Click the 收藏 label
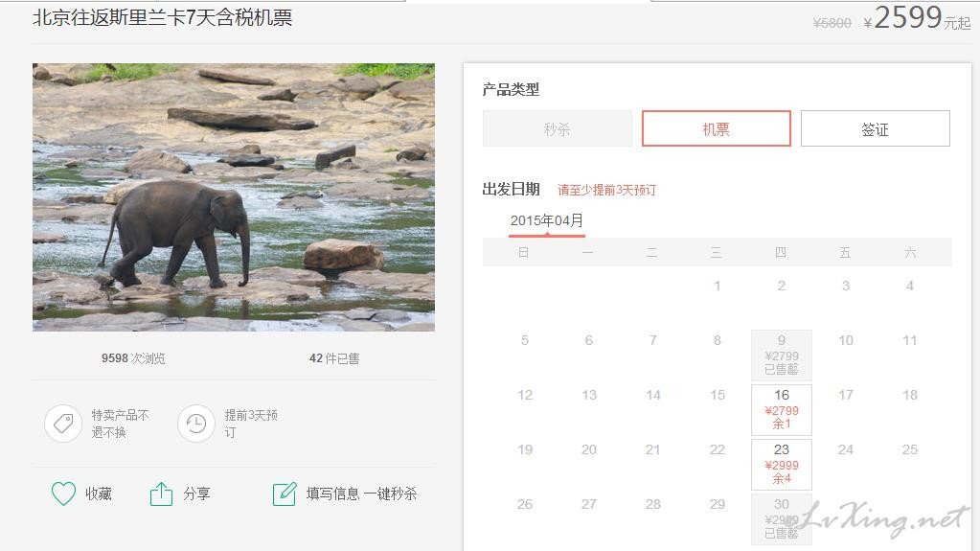Image resolution: width=980 pixels, height=551 pixels. pos(99,494)
